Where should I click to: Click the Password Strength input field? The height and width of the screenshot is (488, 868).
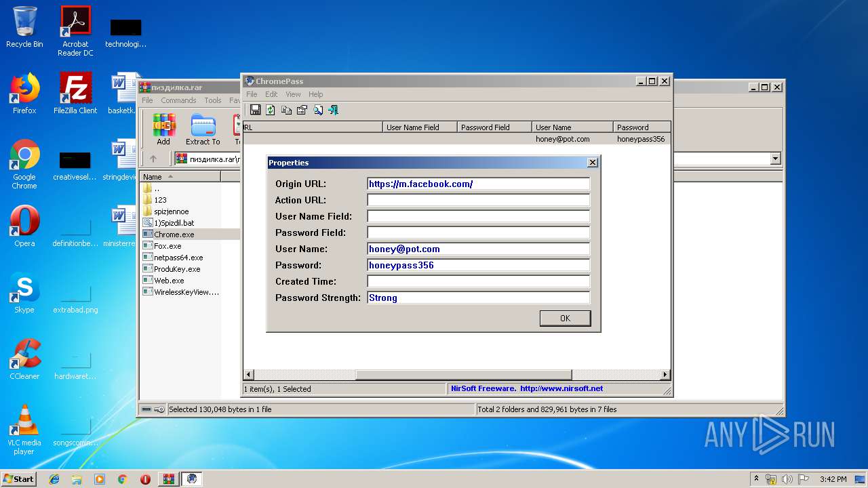pos(478,298)
